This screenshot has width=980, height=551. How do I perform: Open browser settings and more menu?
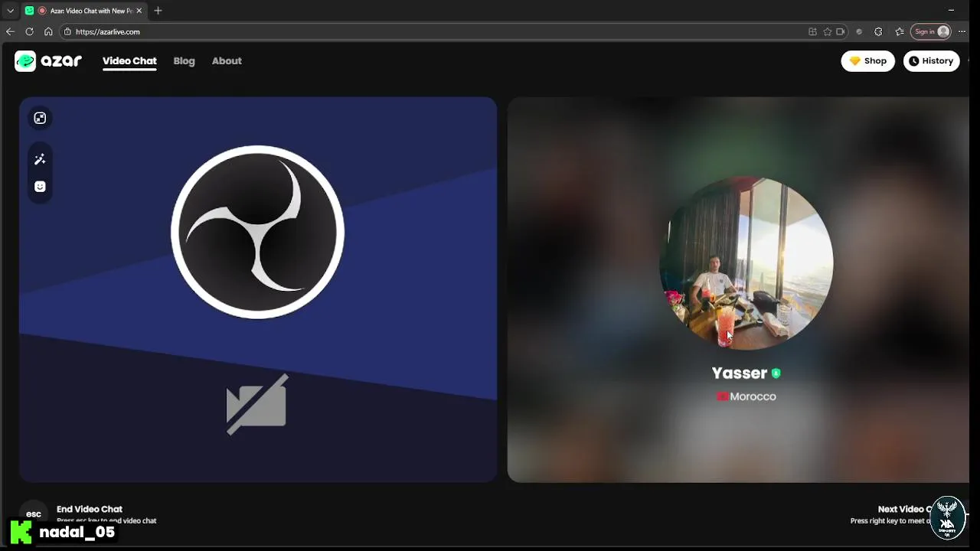pos(962,31)
